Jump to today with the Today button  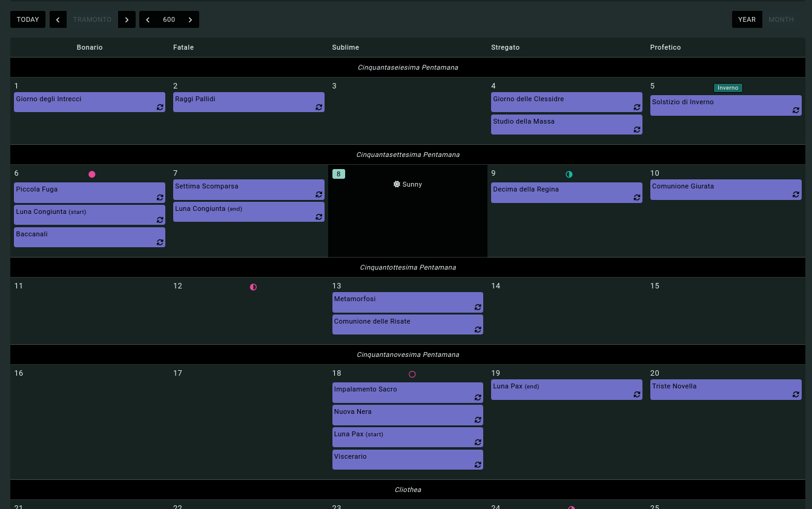point(28,19)
